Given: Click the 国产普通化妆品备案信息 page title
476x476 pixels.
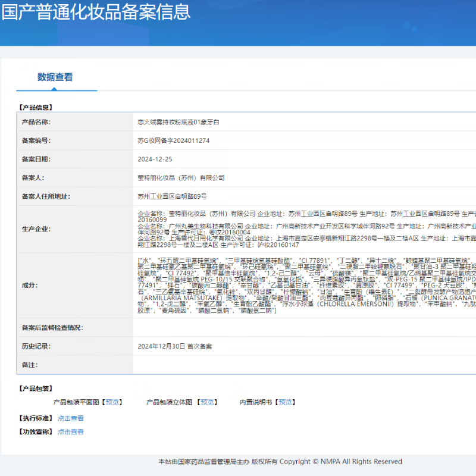Looking at the screenshot, I should (96, 12).
